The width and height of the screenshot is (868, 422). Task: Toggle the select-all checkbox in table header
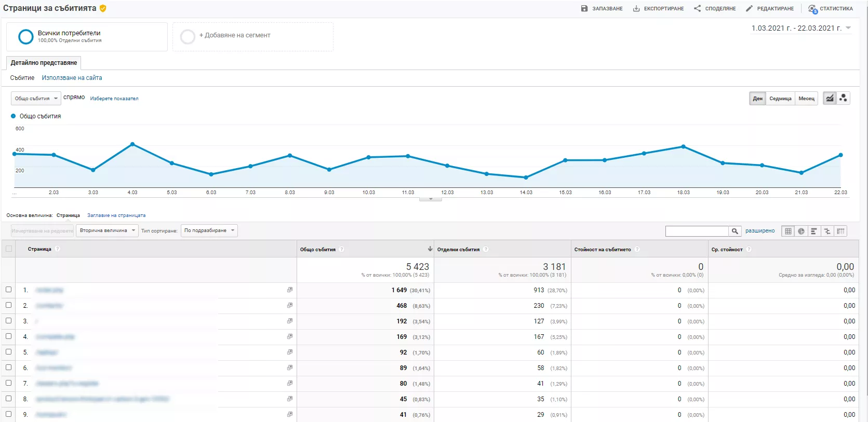point(8,249)
